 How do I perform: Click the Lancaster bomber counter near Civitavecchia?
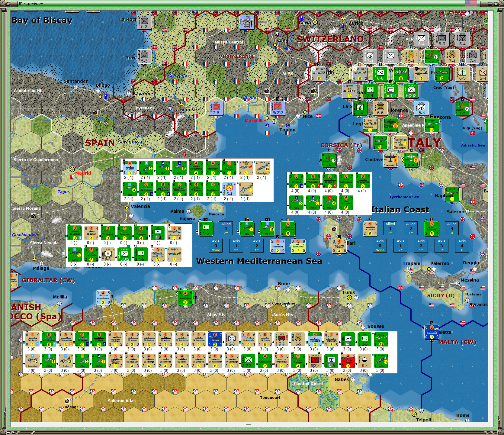(x=390, y=159)
